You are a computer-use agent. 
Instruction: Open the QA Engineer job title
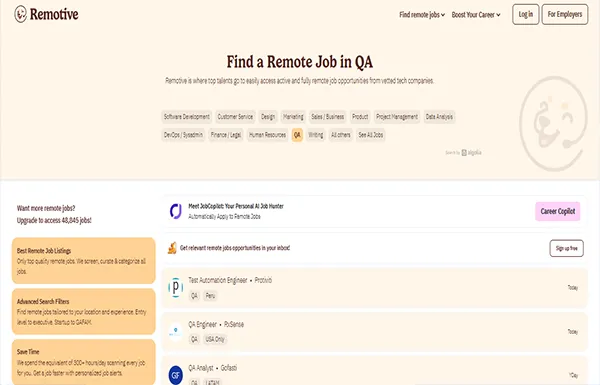[202, 325]
